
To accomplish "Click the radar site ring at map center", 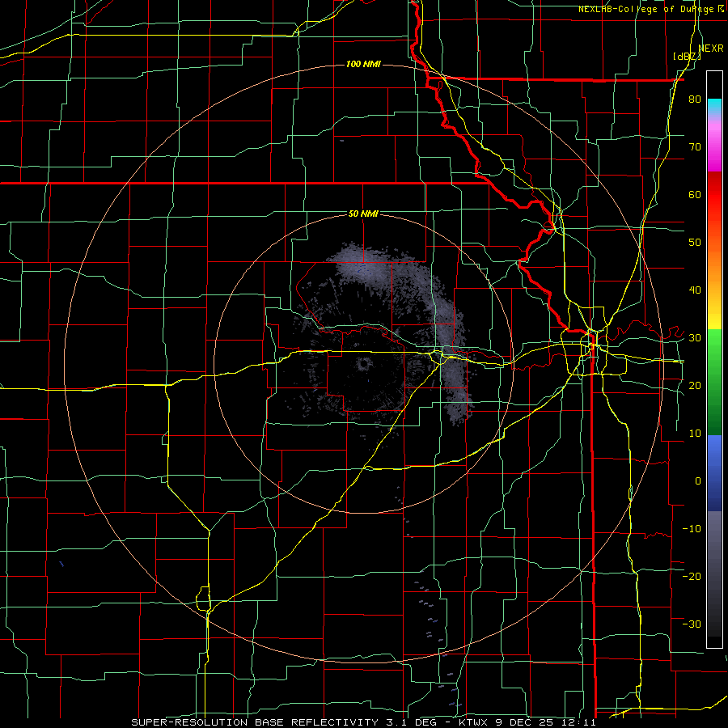I will [363, 365].
